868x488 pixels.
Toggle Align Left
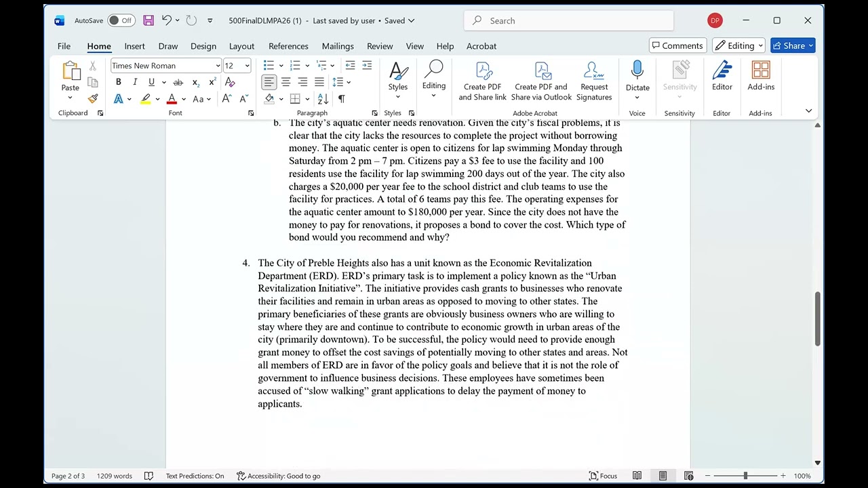269,82
